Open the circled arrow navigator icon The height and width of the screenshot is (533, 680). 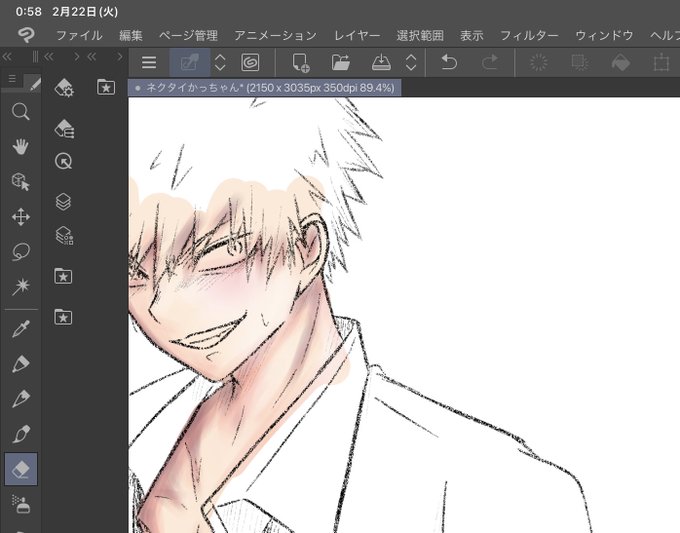(x=64, y=161)
